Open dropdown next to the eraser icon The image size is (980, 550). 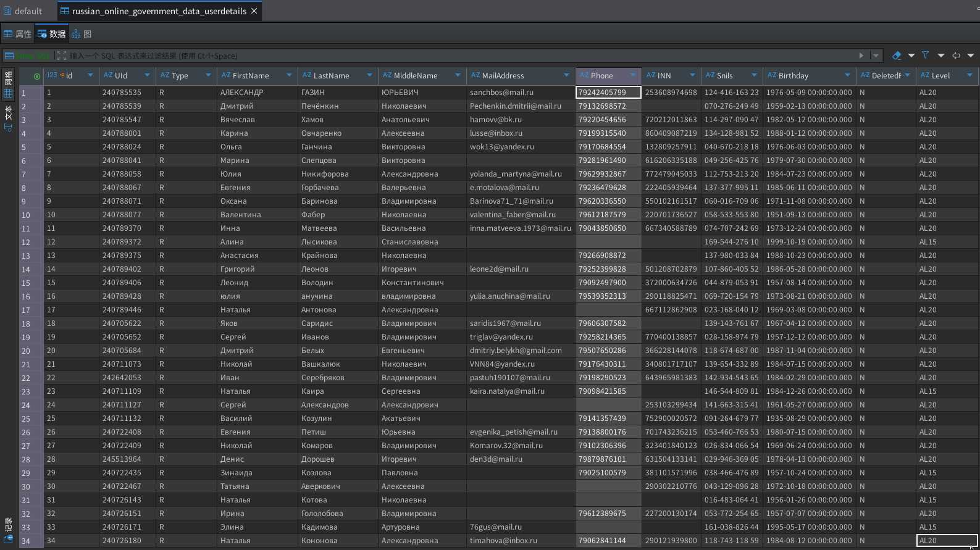tap(911, 56)
